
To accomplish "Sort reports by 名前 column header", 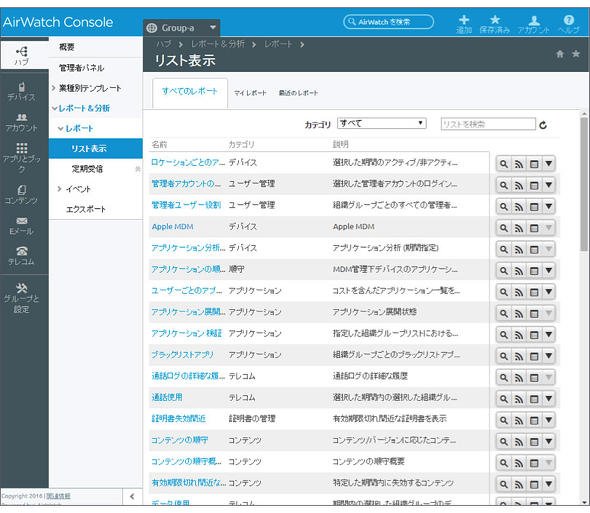I will [159, 145].
